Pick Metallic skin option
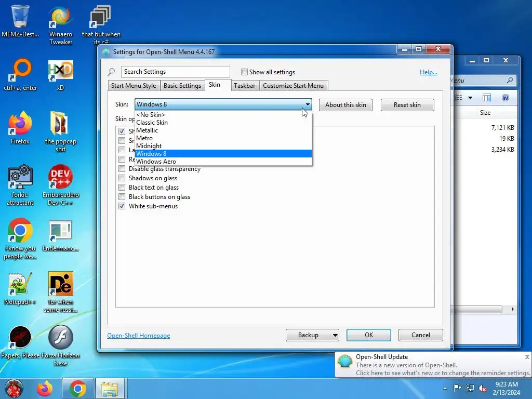The width and height of the screenshot is (532, 399). (223, 130)
